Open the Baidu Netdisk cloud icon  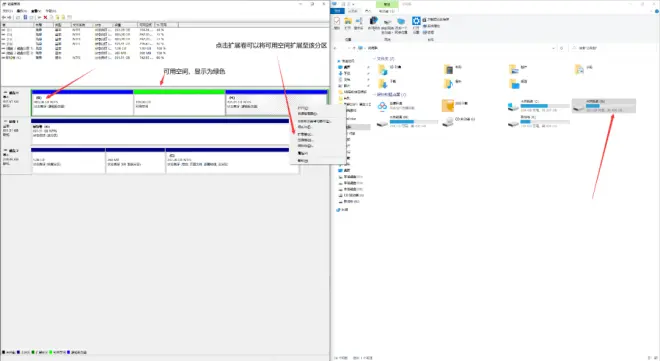(382, 106)
